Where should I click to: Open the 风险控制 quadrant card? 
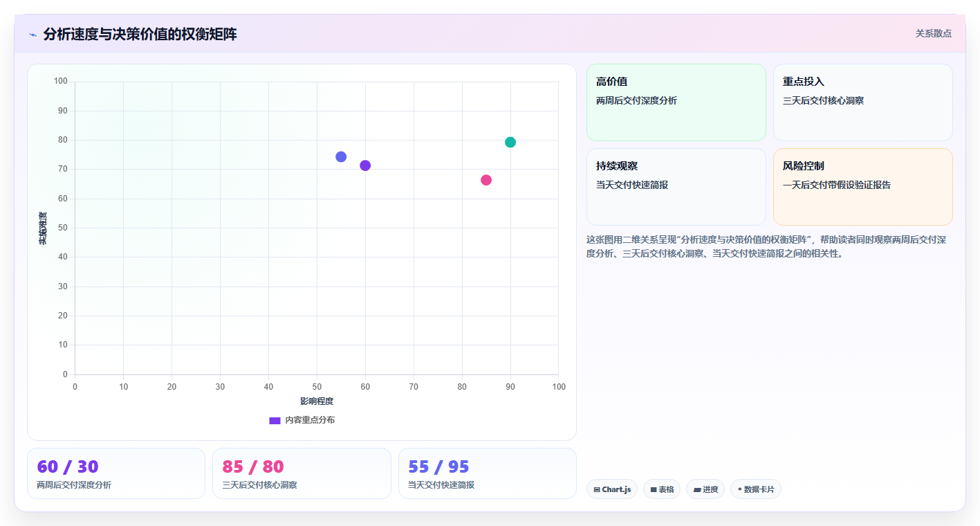point(863,187)
